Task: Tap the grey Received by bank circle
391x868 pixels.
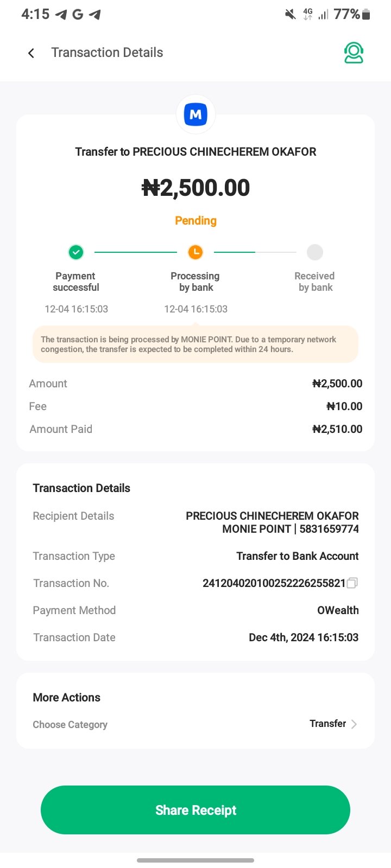Action: (315, 252)
